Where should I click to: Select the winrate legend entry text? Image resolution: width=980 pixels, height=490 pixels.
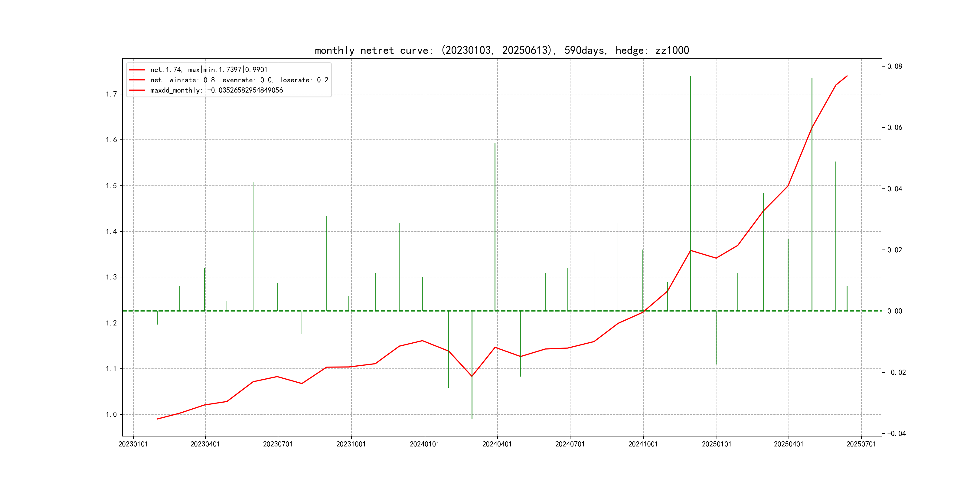tap(239, 80)
